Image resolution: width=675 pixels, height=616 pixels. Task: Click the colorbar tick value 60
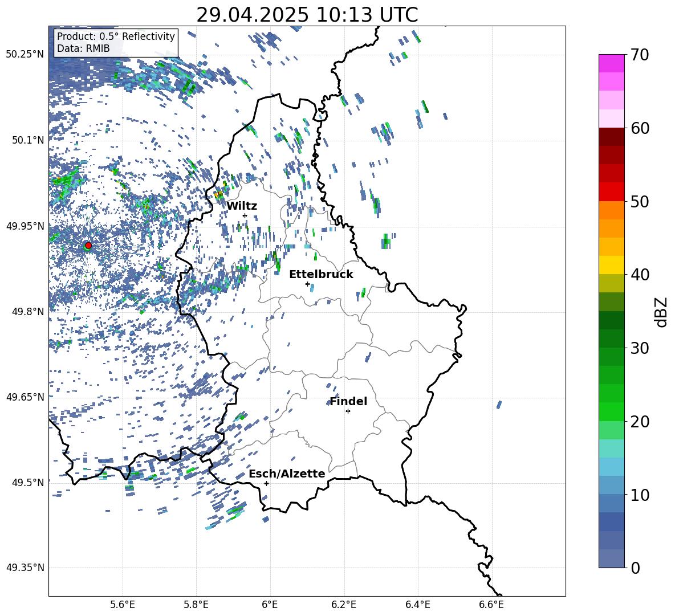639,128
